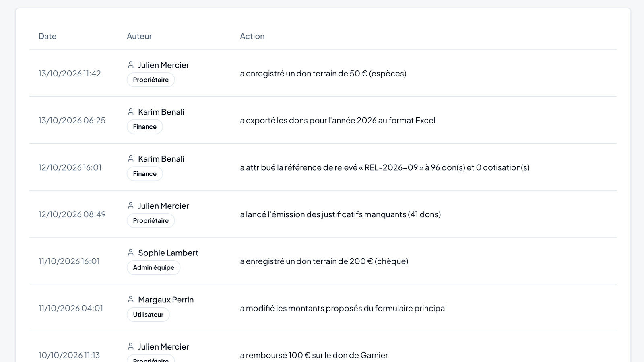Image resolution: width=644 pixels, height=362 pixels.
Task: Select the Date column header
Action: (x=47, y=36)
